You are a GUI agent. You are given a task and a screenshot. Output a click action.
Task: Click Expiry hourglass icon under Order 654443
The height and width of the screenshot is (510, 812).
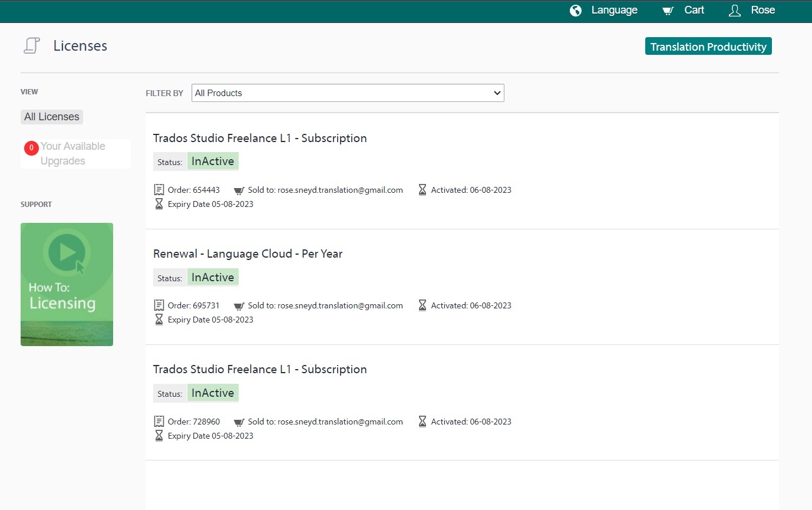coord(159,204)
